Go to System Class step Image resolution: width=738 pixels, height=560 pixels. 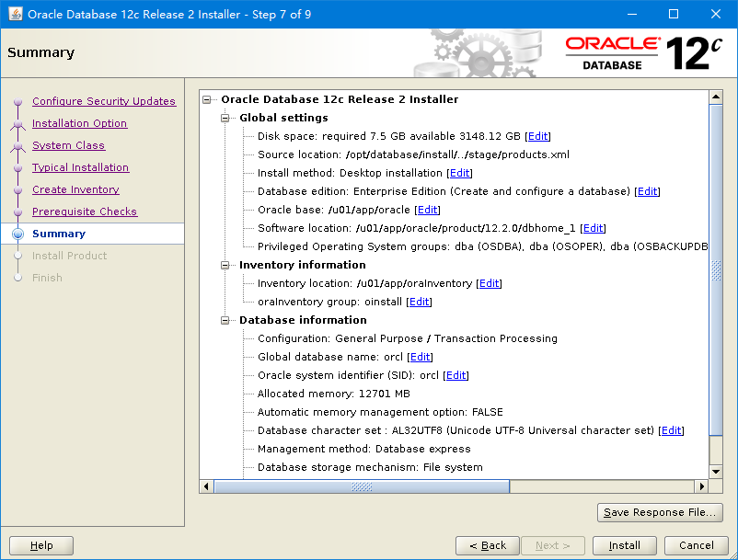(x=69, y=145)
